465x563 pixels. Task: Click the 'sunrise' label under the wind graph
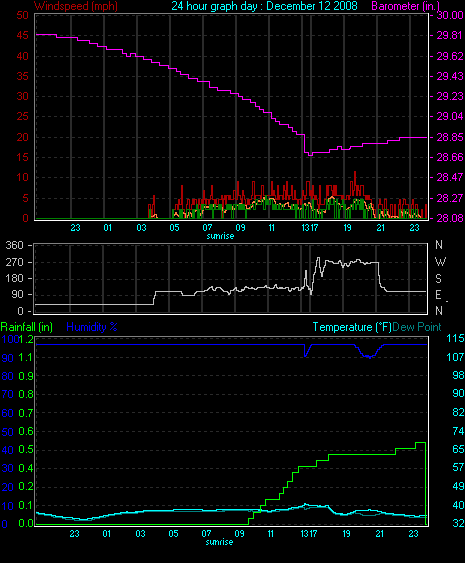click(220, 236)
